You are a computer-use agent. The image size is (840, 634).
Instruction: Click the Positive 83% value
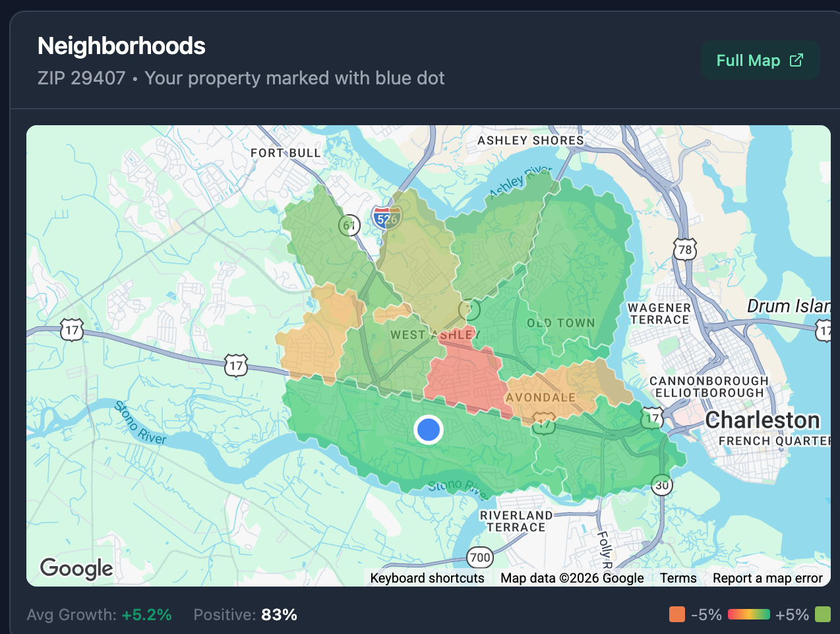279,615
